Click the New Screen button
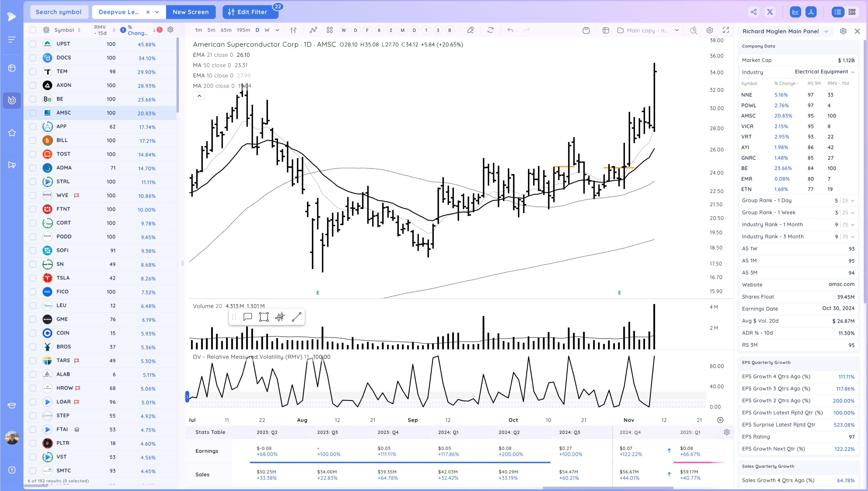868x491 pixels. [191, 12]
